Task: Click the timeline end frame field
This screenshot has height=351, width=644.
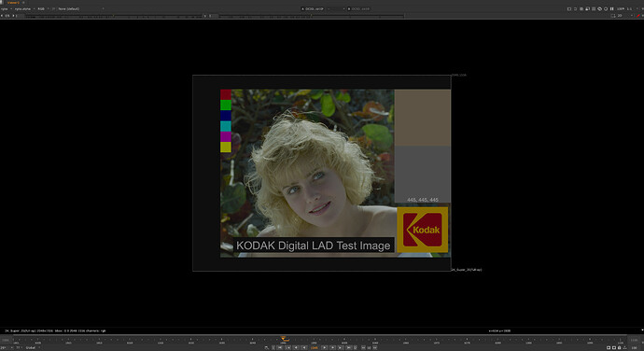Action: 635,340
